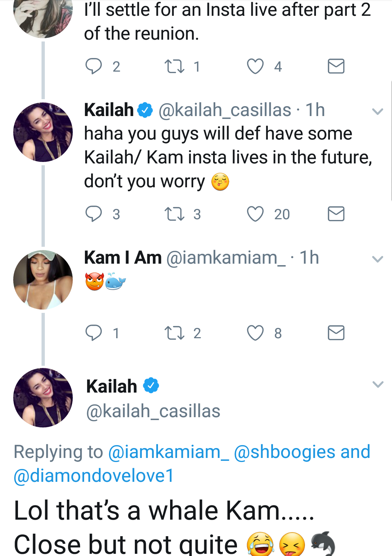Retweet Kailah's tweet with 3 retweets
This screenshot has height=556, width=392.
175,214
